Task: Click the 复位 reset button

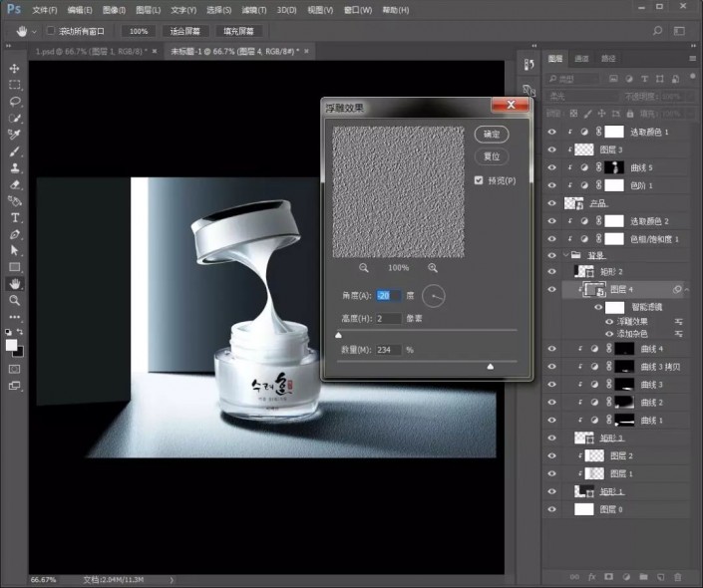Action: click(491, 156)
